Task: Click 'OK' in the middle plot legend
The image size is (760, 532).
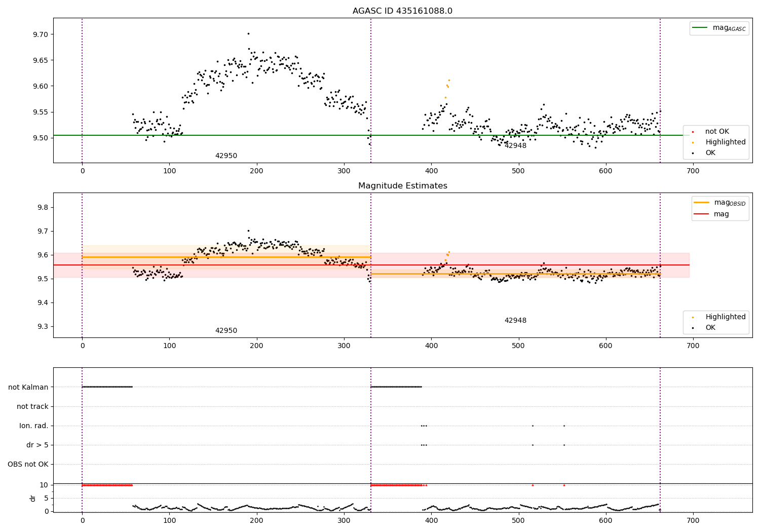Action: (x=710, y=328)
